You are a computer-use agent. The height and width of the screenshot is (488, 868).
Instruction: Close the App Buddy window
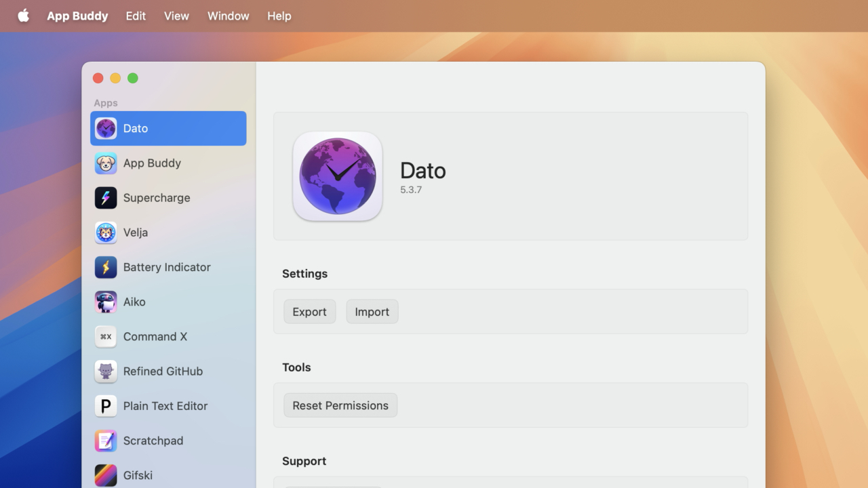pyautogui.click(x=98, y=78)
